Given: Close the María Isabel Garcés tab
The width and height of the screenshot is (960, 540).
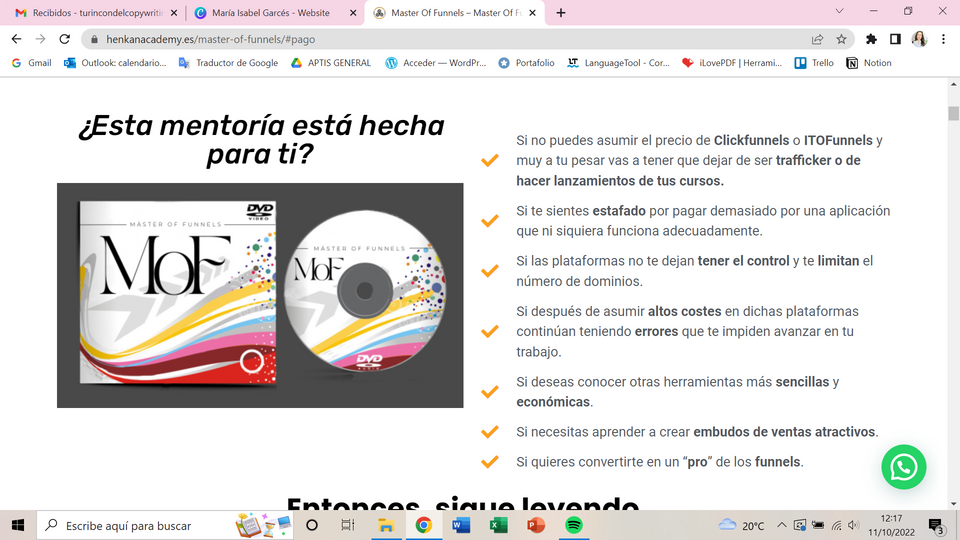Looking at the screenshot, I should coord(353,13).
